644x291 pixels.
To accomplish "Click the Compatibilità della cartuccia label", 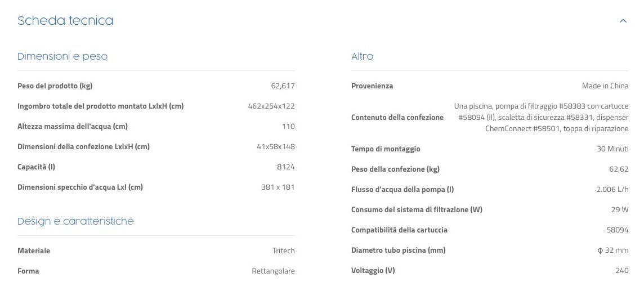I will tap(399, 230).
